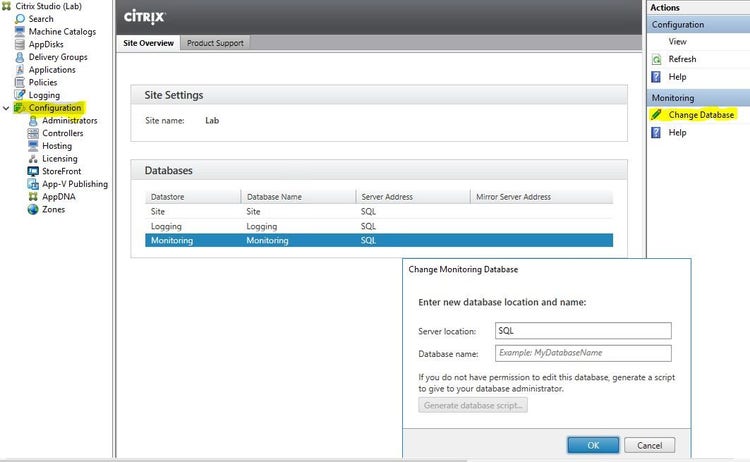Open the Zones node
The image size is (750, 462).
pos(54,209)
